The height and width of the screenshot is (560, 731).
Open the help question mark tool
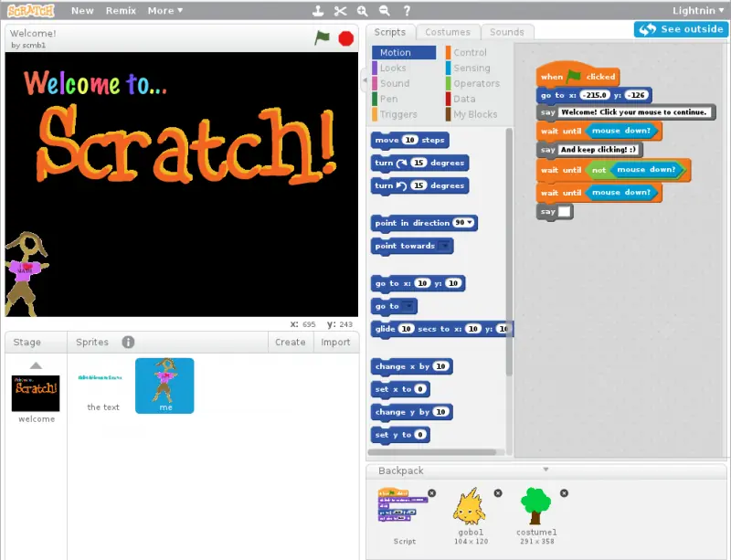coord(407,11)
